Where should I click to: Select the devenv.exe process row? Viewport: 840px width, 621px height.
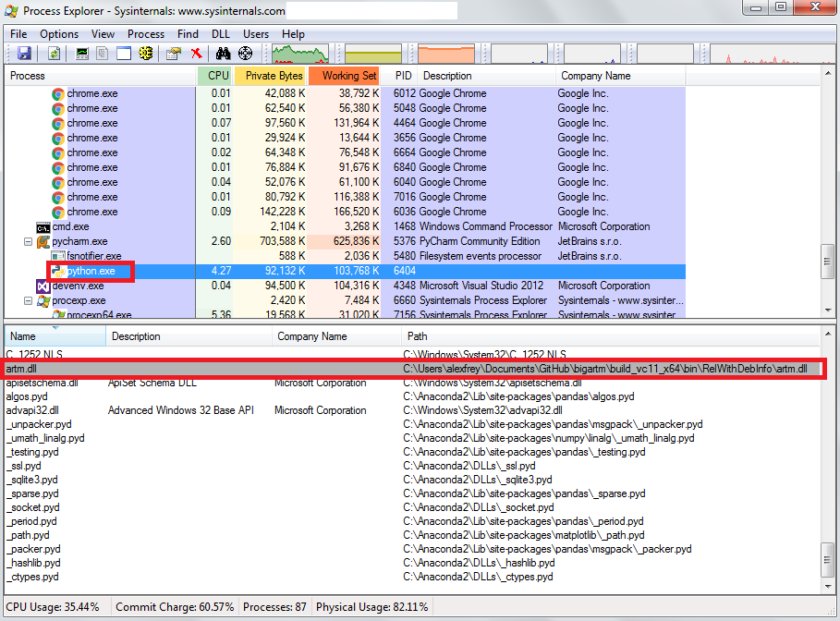345,286
